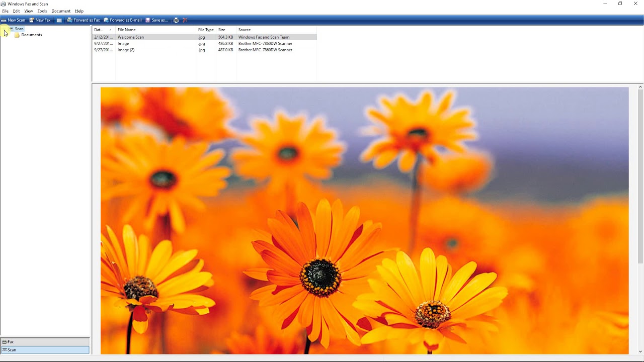Viewport: 644px width, 362px height.
Task: Click the New Fax toolbar button
Action: tap(40, 20)
